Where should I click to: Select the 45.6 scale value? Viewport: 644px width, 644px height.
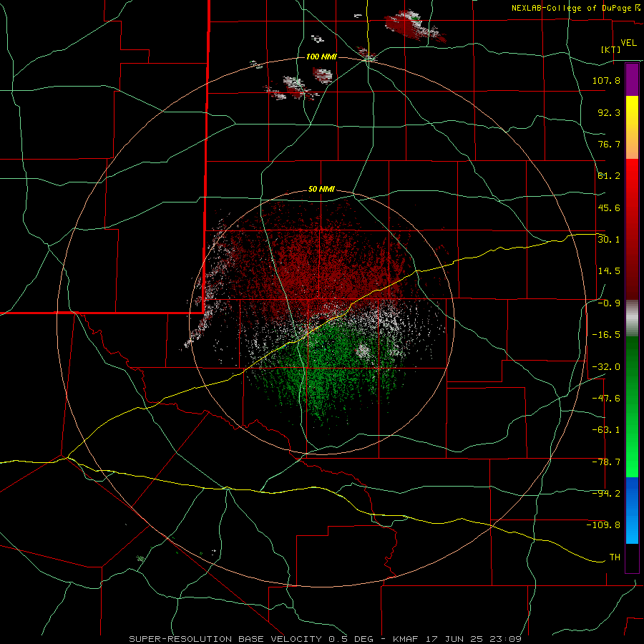(x=609, y=208)
